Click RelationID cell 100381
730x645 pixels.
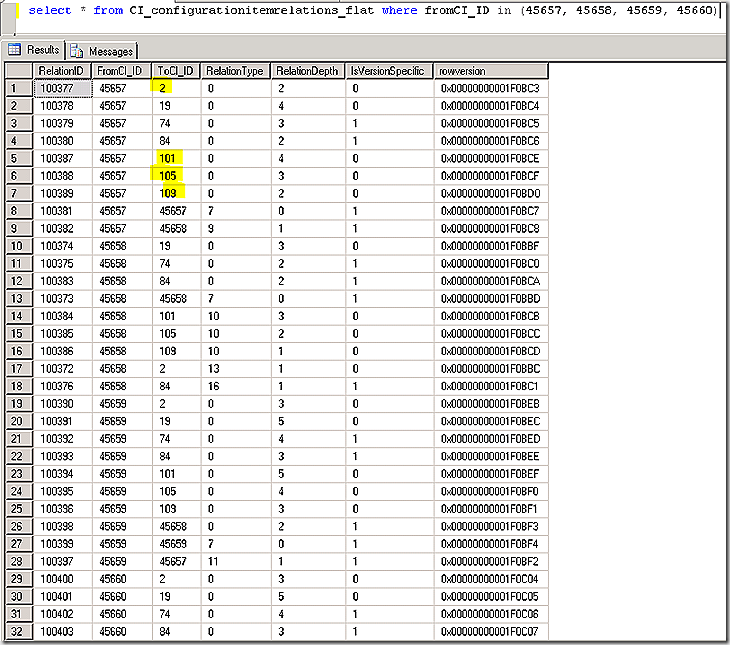point(62,211)
